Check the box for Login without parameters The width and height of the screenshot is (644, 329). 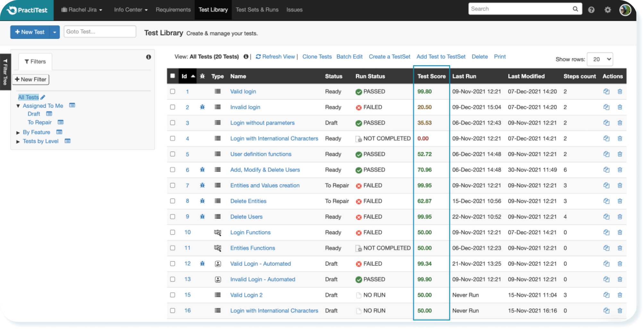tap(173, 123)
